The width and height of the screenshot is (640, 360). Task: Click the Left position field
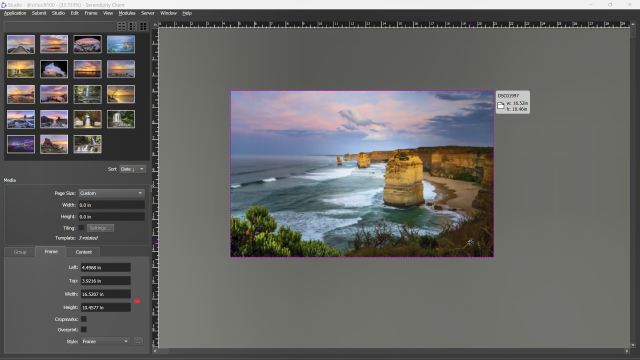[106, 267]
